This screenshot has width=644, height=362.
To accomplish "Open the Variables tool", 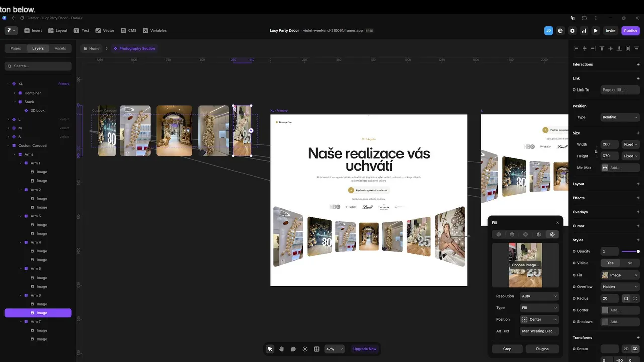I will click(x=154, y=31).
